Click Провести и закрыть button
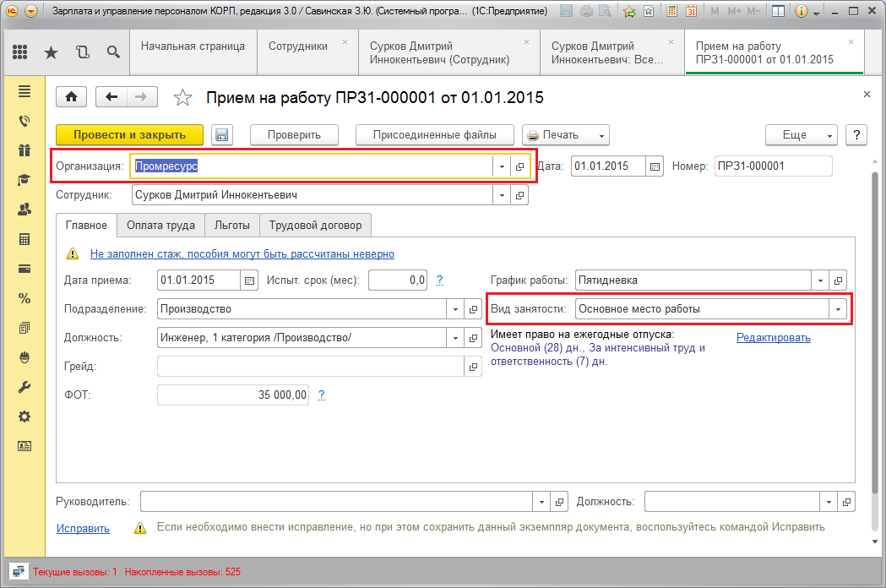The height and width of the screenshot is (588, 886). pyautogui.click(x=129, y=135)
